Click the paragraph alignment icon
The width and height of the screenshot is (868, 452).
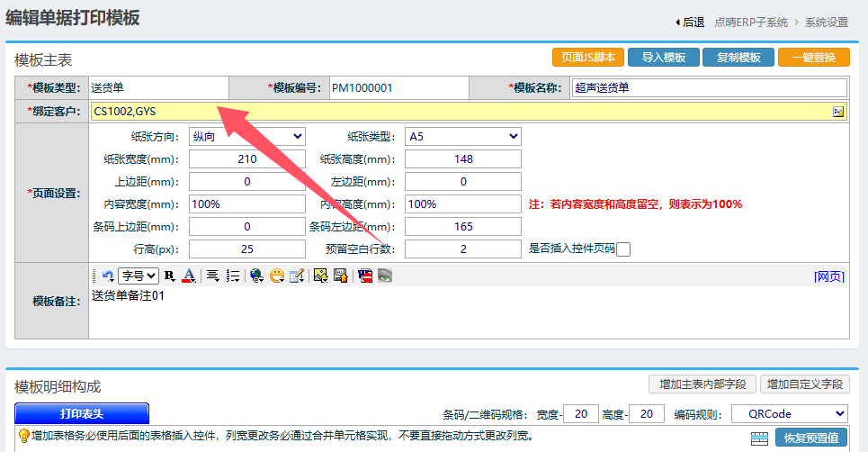[x=213, y=276]
